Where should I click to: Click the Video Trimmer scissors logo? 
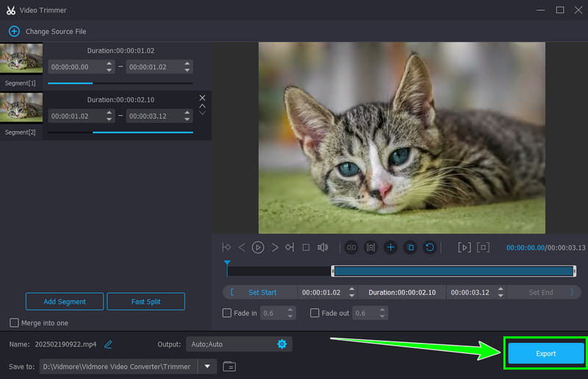11,10
